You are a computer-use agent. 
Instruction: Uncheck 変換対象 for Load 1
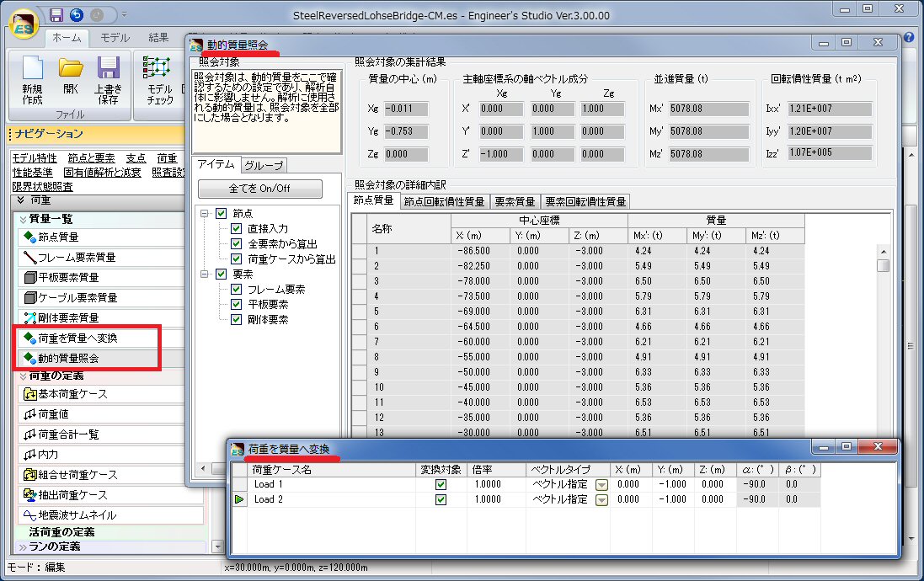[x=441, y=484]
